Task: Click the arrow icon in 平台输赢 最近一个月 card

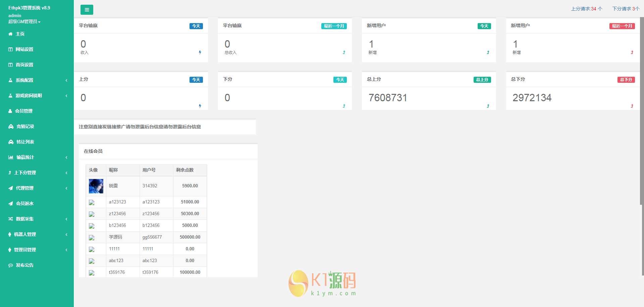Action: tap(344, 52)
